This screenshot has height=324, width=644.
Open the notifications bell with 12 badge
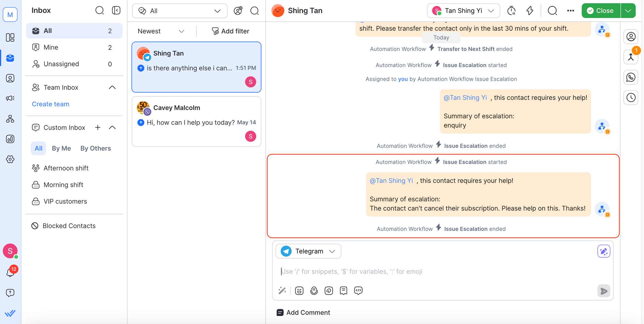(x=10, y=272)
